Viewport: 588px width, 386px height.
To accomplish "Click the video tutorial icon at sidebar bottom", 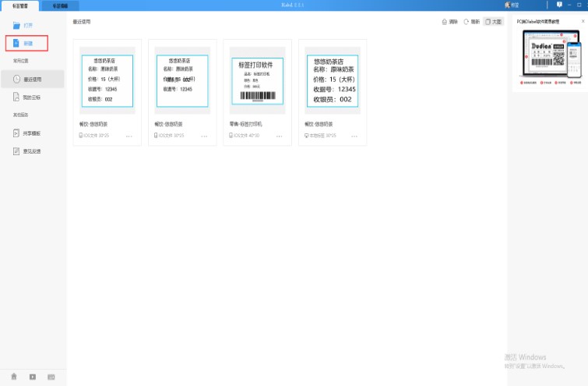I will coord(33,377).
